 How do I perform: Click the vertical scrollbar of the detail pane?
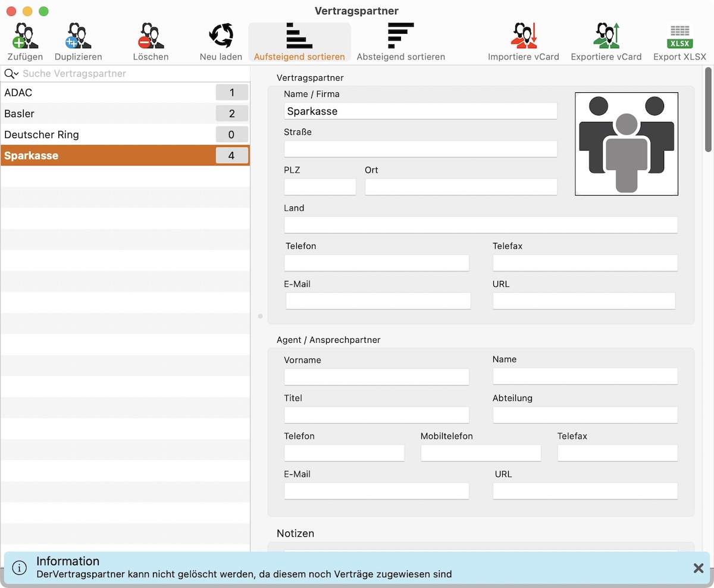708,110
